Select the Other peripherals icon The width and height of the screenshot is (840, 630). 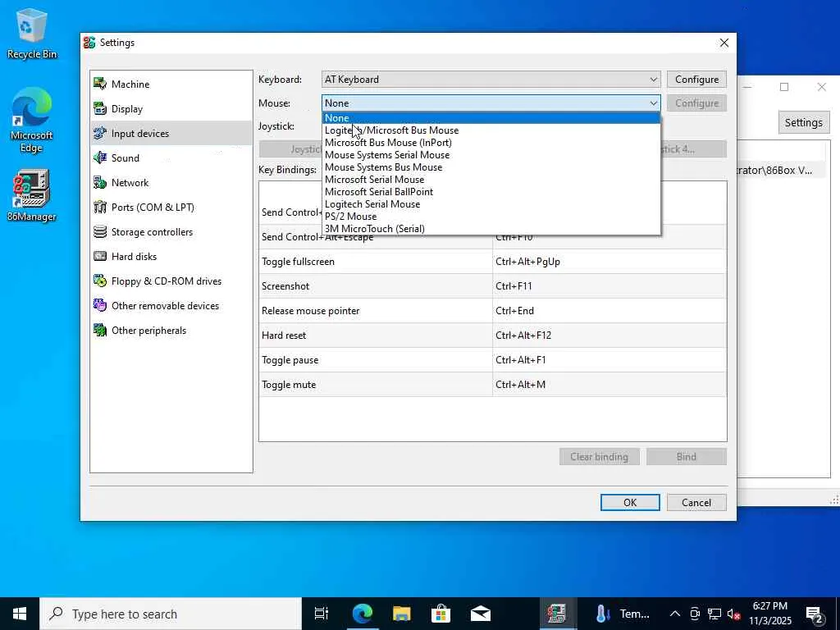coord(100,331)
